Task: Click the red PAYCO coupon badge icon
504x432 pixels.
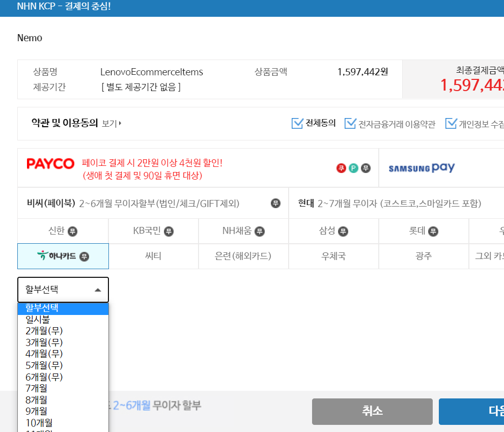Action: coord(341,168)
